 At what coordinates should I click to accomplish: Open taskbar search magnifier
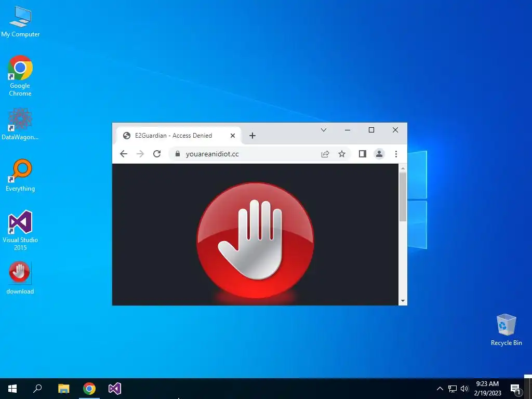coord(37,389)
